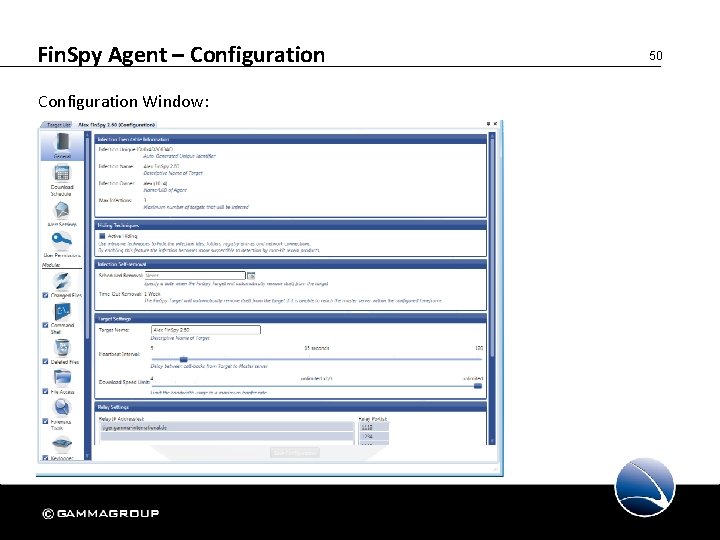720x540 pixels.
Task: Click the Infection Owner value
Action: [155, 183]
